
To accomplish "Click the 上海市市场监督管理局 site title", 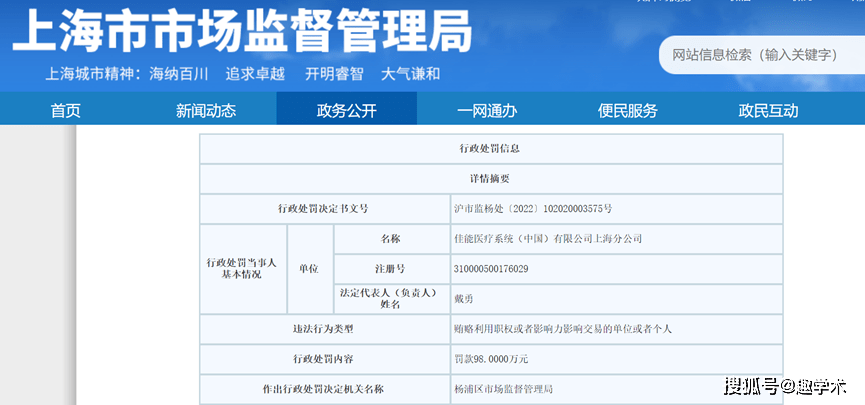I will tap(242, 31).
